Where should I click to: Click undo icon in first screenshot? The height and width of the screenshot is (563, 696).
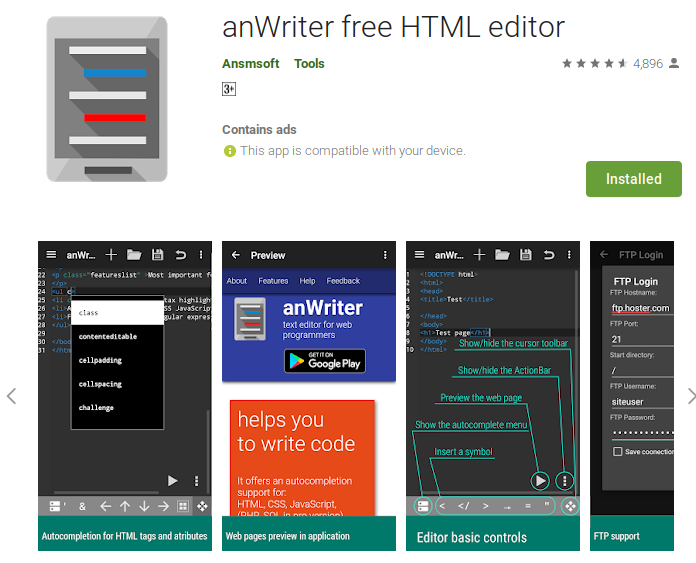point(180,254)
